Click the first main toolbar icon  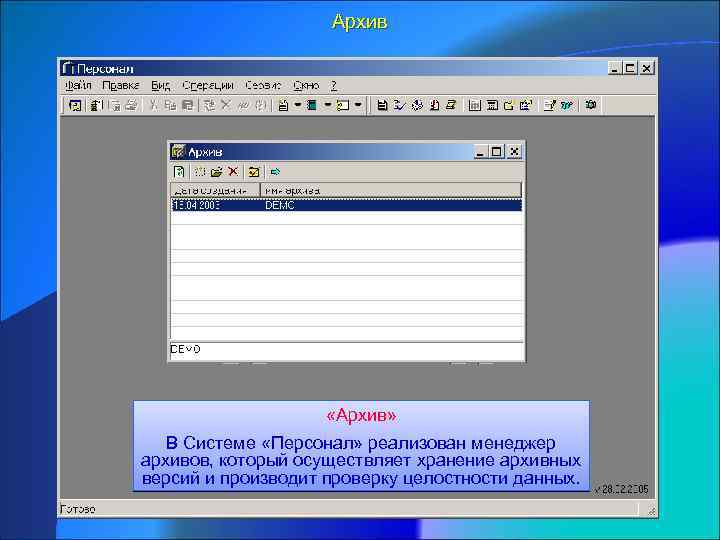click(75, 106)
